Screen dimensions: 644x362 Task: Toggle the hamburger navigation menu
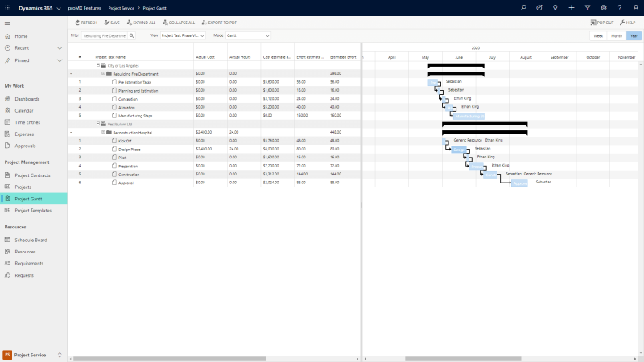coord(7,23)
